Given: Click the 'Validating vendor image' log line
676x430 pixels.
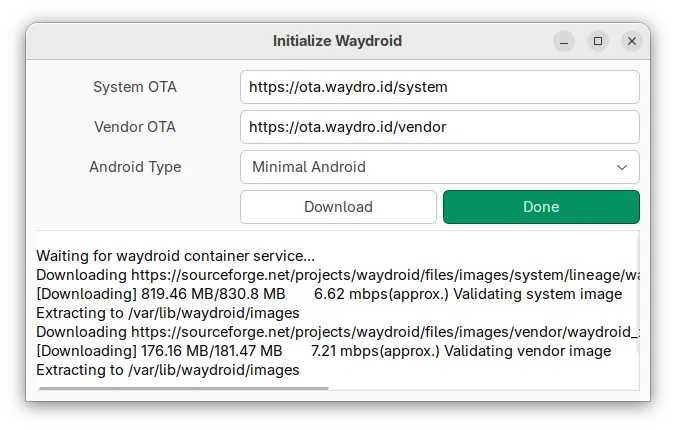Looking at the screenshot, I should click(x=527, y=351).
